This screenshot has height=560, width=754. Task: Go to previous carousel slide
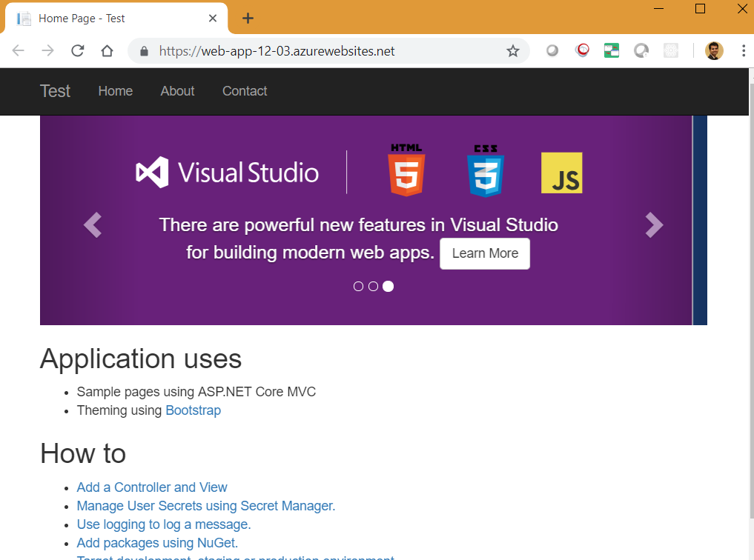pyautogui.click(x=92, y=224)
